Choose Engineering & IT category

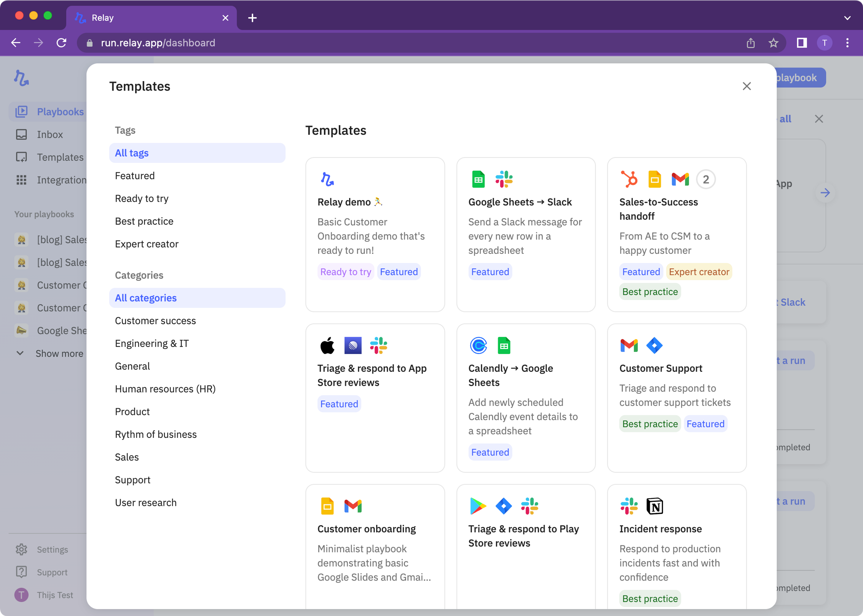152,343
